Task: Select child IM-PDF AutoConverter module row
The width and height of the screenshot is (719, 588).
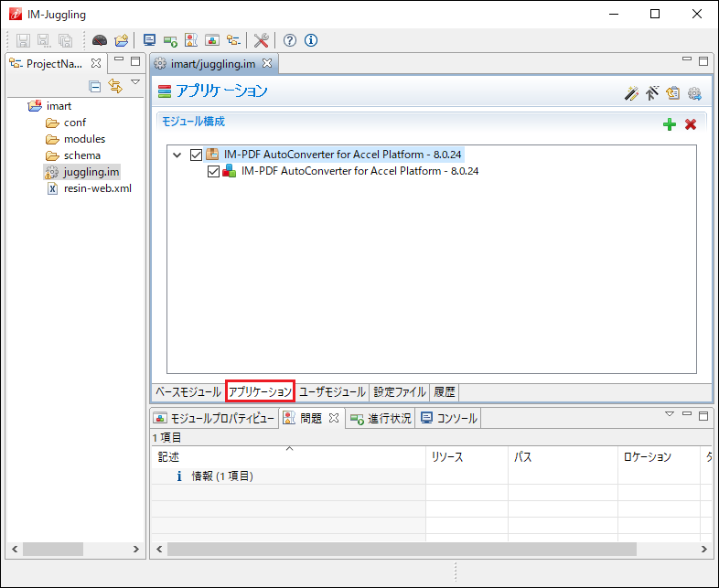Action: tap(359, 171)
